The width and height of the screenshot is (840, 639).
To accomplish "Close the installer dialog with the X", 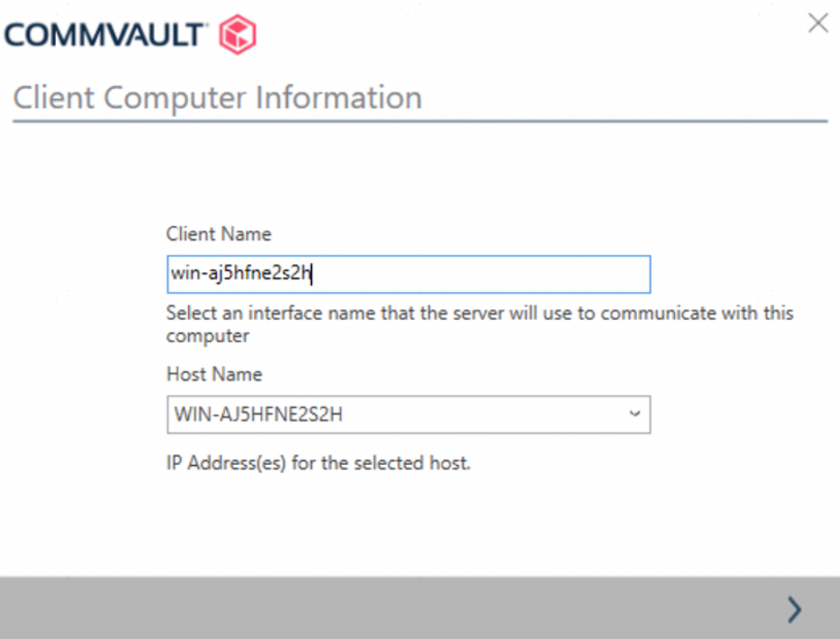I will click(x=818, y=23).
